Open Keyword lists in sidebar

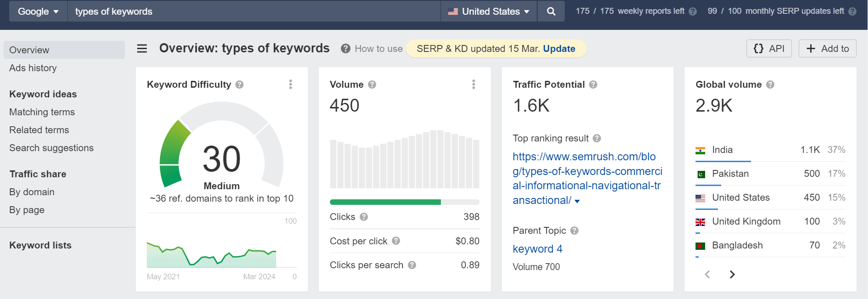click(x=40, y=245)
